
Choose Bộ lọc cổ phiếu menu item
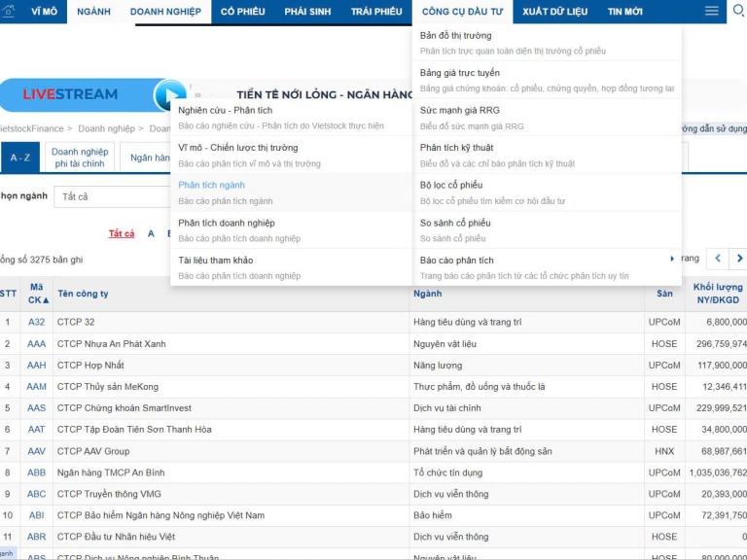(547, 192)
